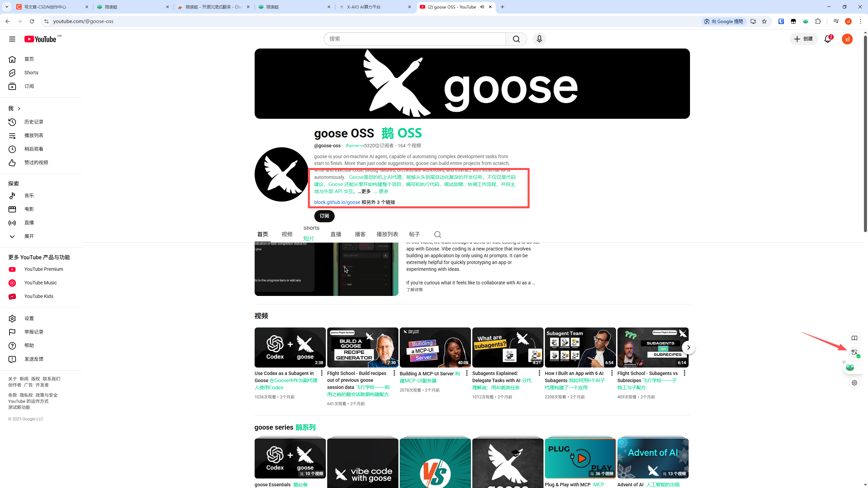Open the extensions puzzle icon
The height and width of the screenshot is (488, 868).
[818, 21]
